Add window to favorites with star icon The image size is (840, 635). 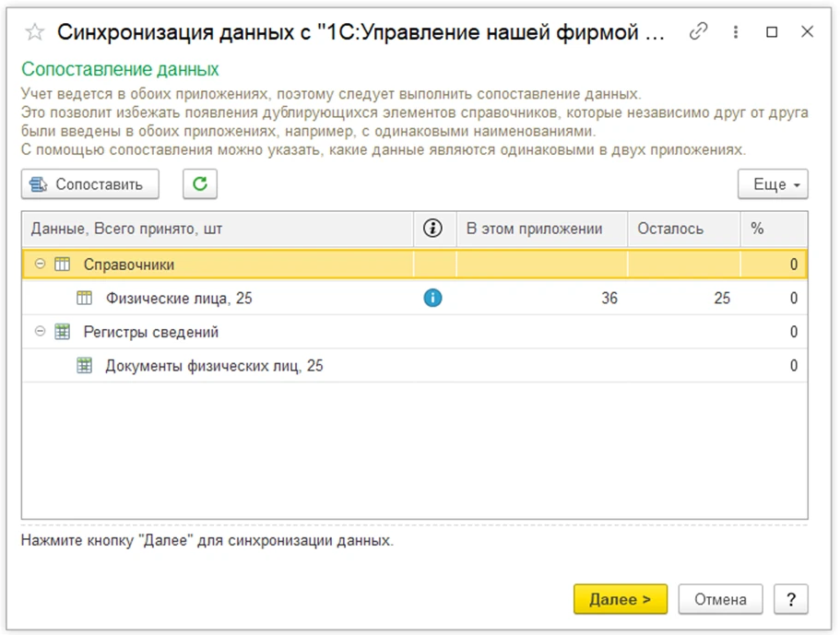click(x=35, y=32)
